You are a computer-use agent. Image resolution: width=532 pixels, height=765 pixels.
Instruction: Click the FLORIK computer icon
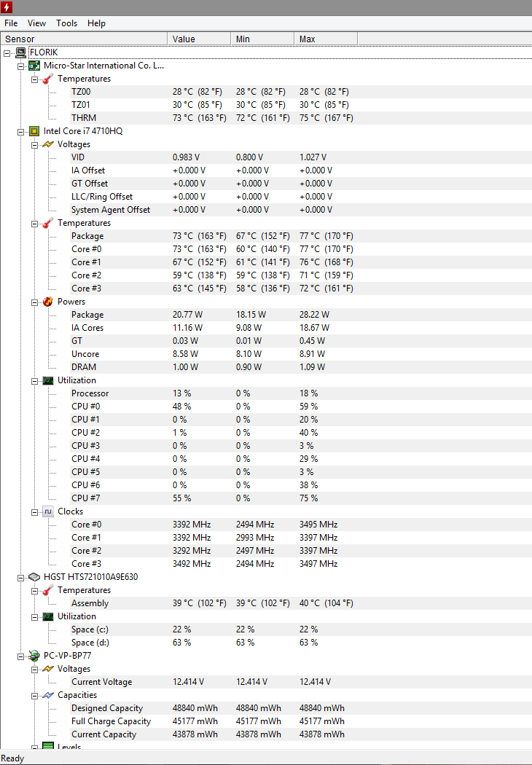[x=20, y=52]
